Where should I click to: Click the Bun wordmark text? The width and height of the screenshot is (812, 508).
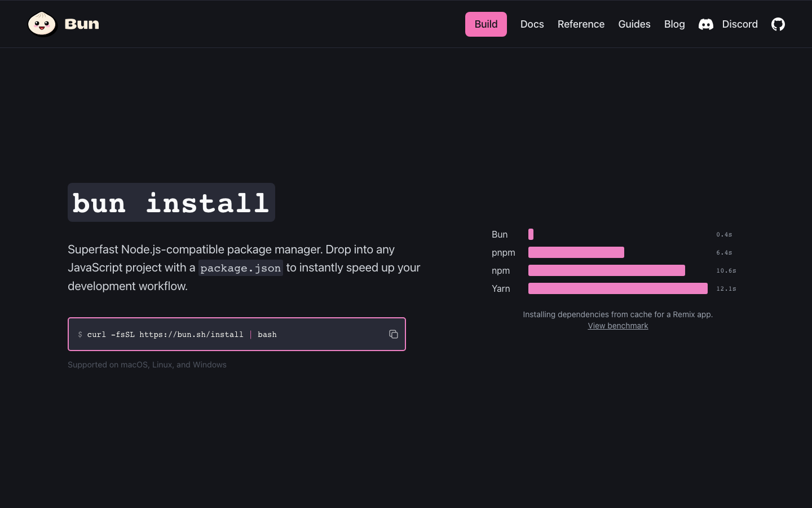[82, 24]
